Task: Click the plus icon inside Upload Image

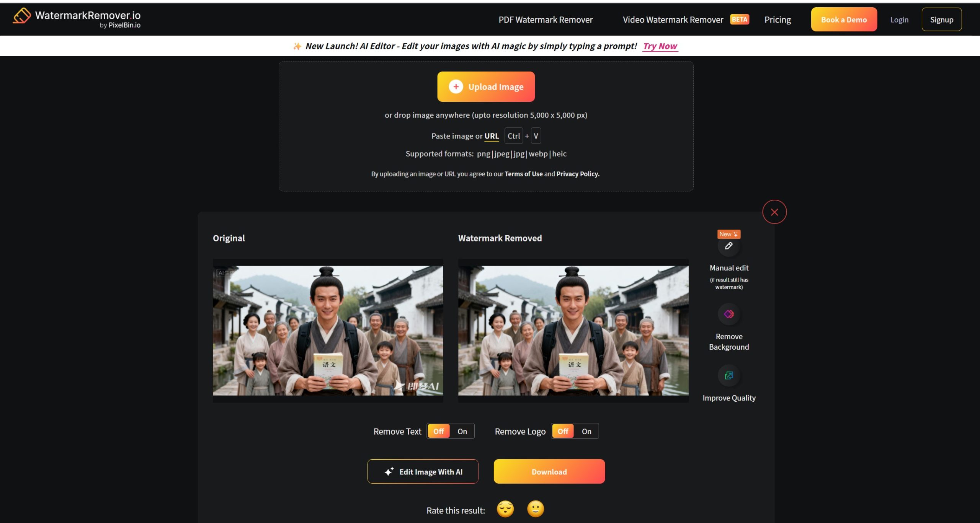Action: coord(456,86)
